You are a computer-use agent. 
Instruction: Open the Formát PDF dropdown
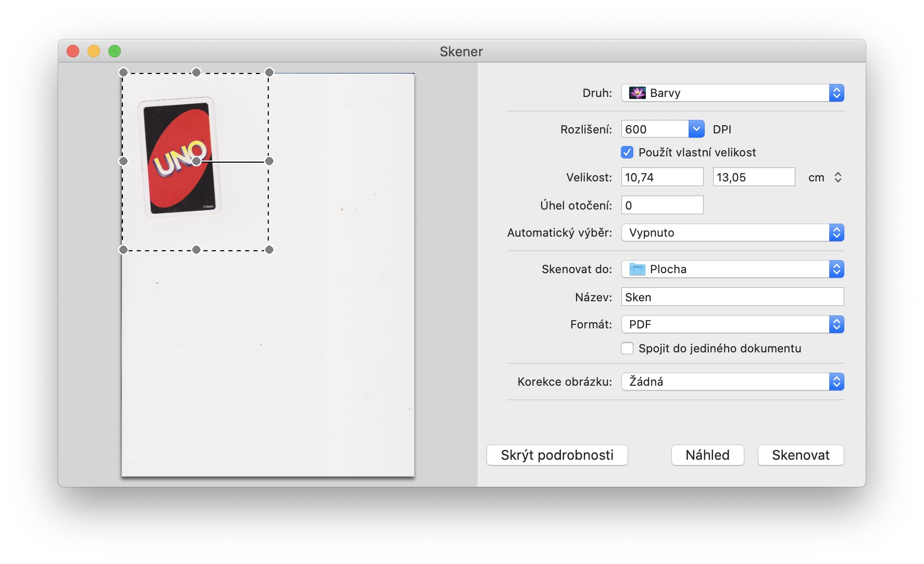(732, 324)
